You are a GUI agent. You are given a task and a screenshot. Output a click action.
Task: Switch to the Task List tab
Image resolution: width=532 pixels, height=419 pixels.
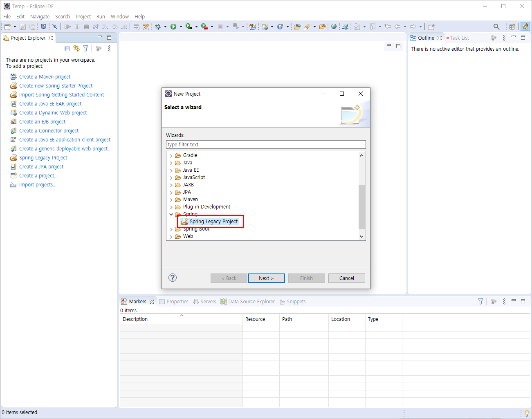tap(458, 38)
